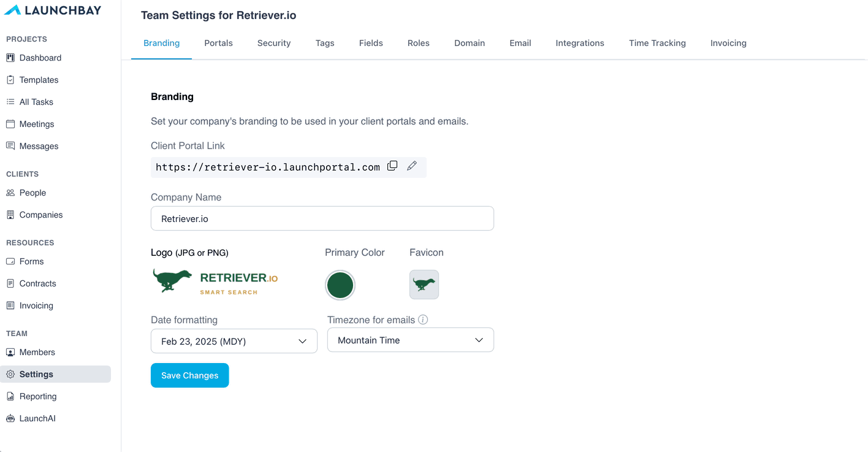Click the timezone info icon
Screen dimensions: 868x452
pyautogui.click(x=423, y=320)
